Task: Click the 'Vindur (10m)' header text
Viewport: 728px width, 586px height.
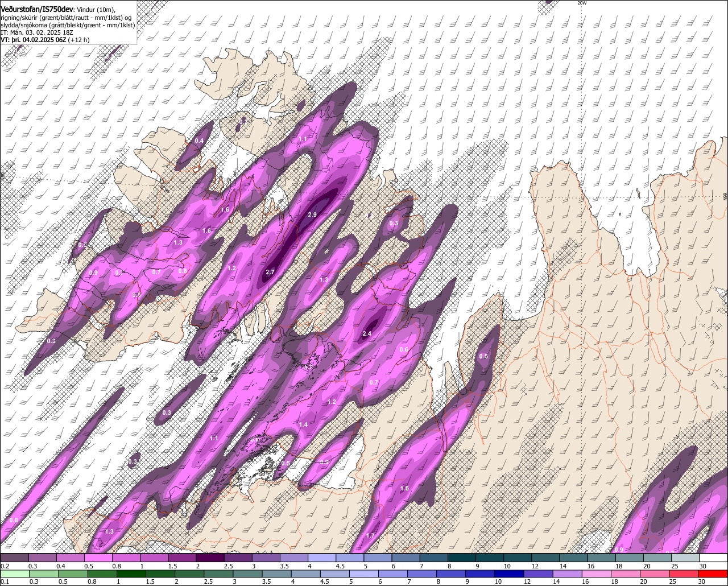Action: point(96,10)
